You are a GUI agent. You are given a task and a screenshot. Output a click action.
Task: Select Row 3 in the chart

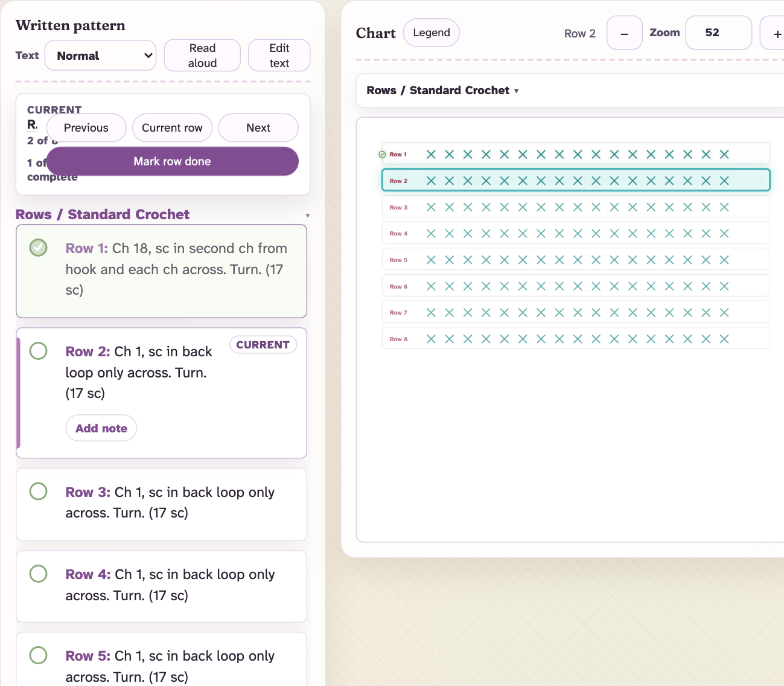(576, 207)
